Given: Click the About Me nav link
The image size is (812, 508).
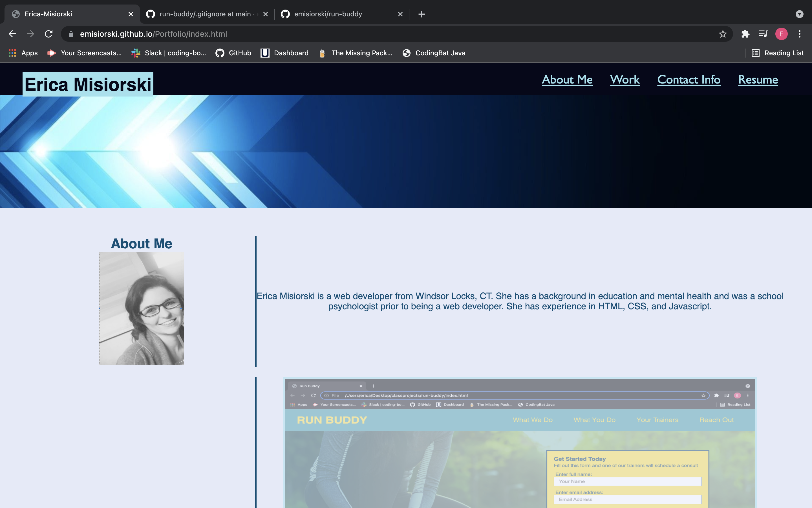Looking at the screenshot, I should (x=567, y=80).
